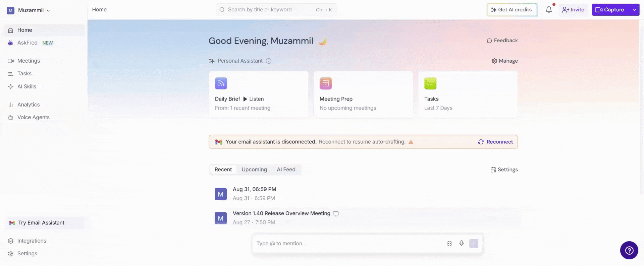
Task: Click the microphone icon in the chat box
Action: click(462, 244)
